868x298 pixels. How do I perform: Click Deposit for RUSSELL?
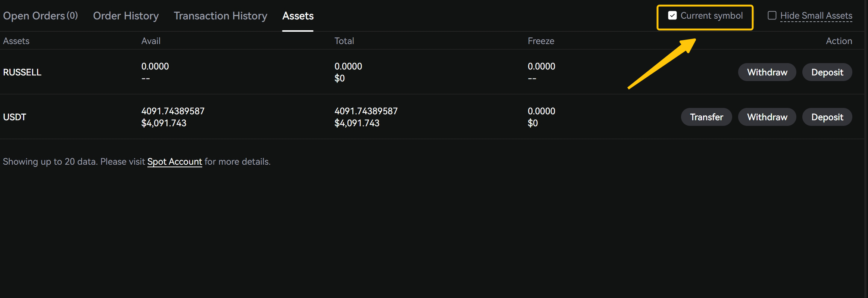point(827,72)
